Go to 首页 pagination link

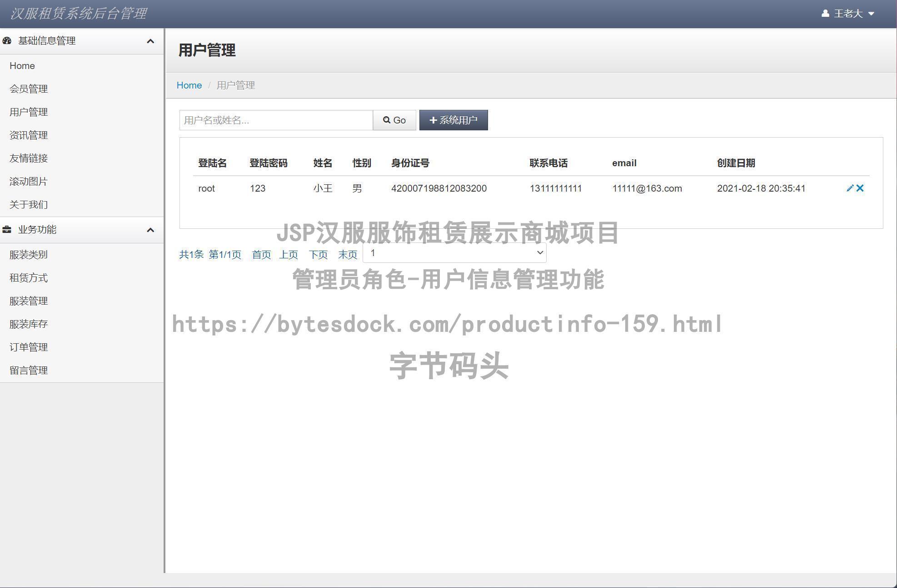click(x=261, y=255)
